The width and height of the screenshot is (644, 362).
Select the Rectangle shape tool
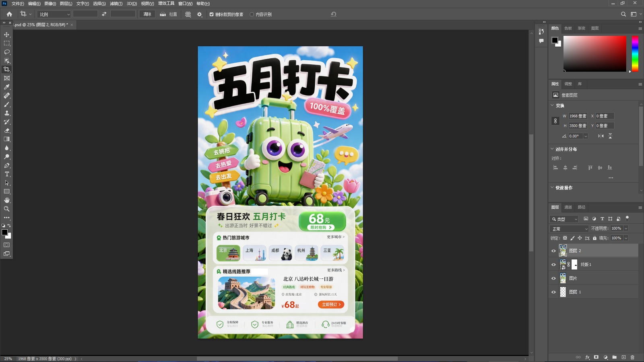(7, 191)
